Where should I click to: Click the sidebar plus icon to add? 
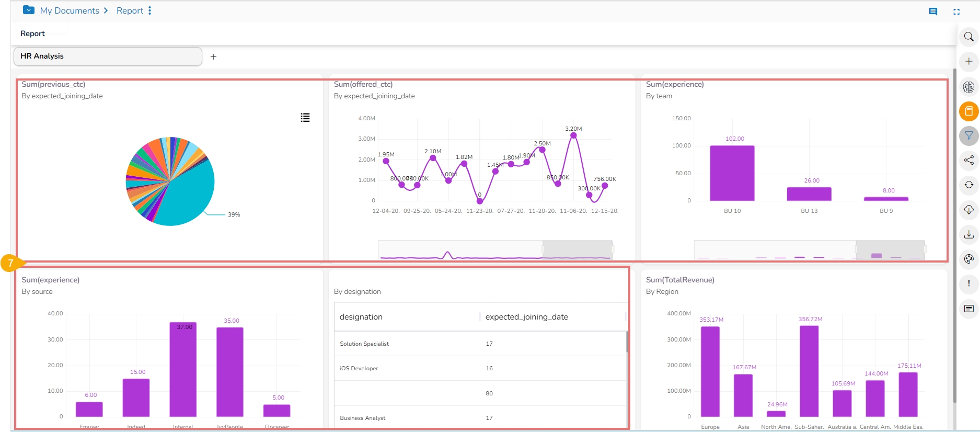click(969, 61)
